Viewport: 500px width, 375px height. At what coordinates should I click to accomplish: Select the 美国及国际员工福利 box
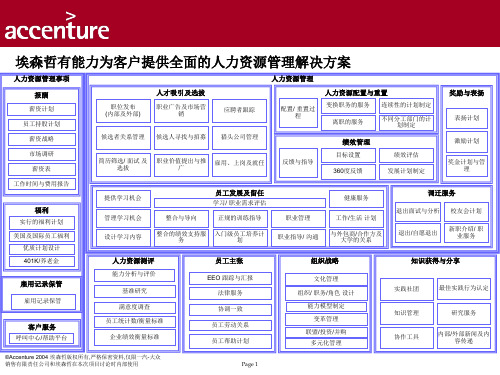click(42, 236)
